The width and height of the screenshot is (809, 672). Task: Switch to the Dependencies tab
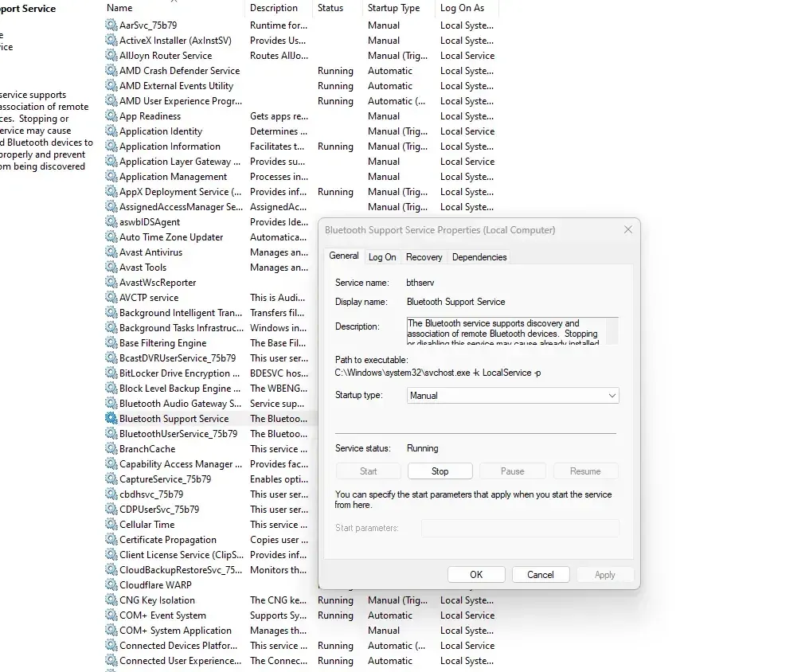479,257
